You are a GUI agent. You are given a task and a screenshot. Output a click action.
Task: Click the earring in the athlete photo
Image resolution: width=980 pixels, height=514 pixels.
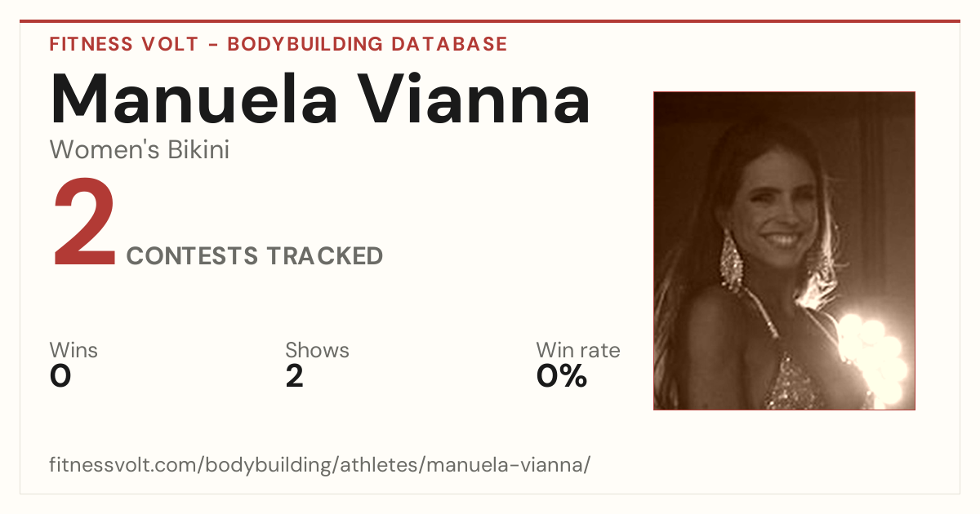(x=731, y=260)
